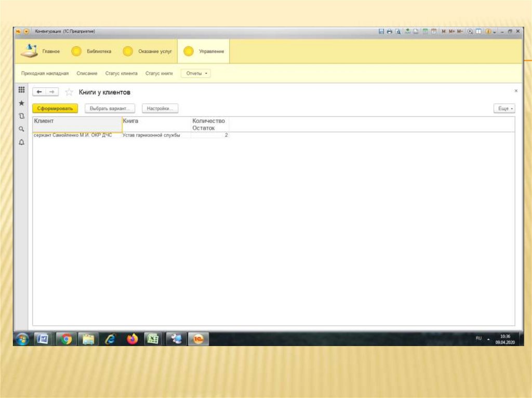Select the Клиент column header cell

(x=77, y=124)
